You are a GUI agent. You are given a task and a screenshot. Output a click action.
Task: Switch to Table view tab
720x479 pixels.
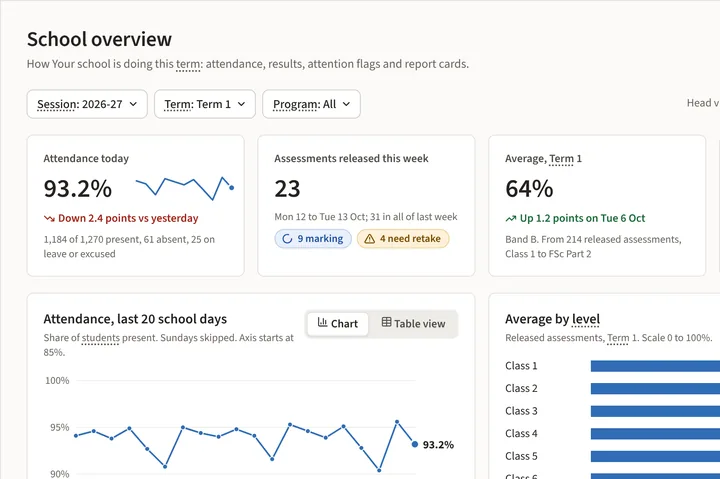tap(413, 324)
